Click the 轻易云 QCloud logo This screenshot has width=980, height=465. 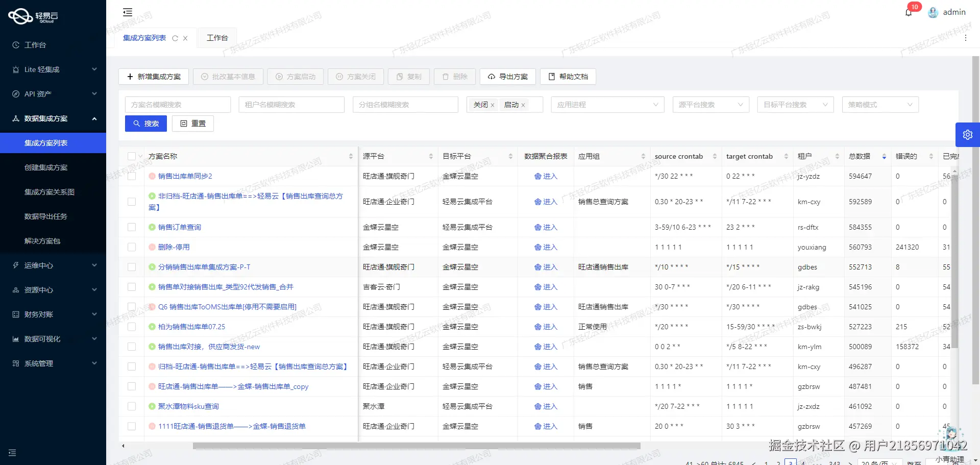coord(32,16)
